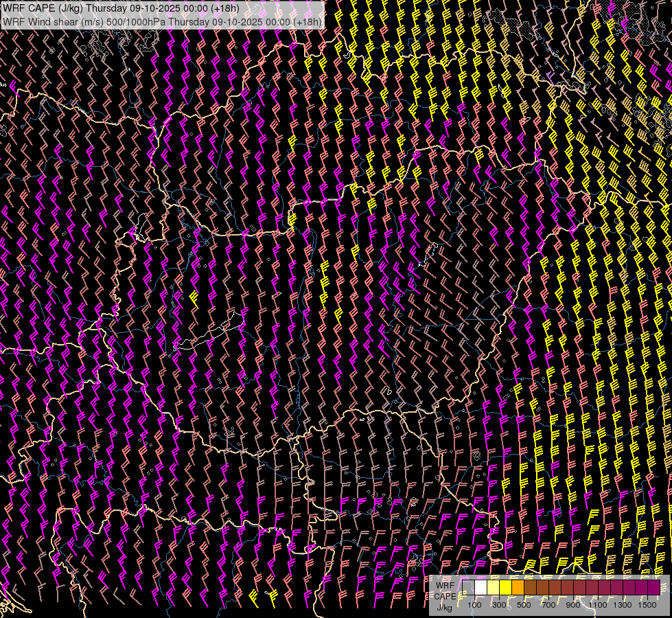
Task: Click the 700 label on the color scale
Action: point(548,605)
